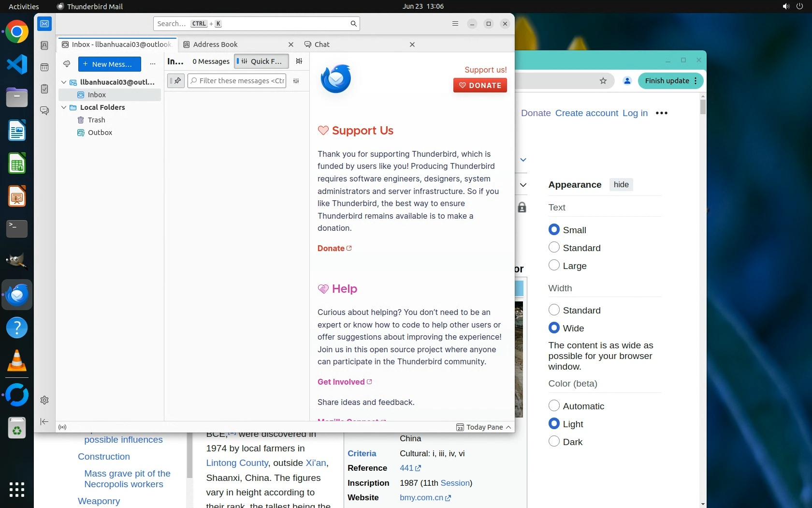Switch to the Chat tab
Screen dimensions: 812x508
pos(322,45)
